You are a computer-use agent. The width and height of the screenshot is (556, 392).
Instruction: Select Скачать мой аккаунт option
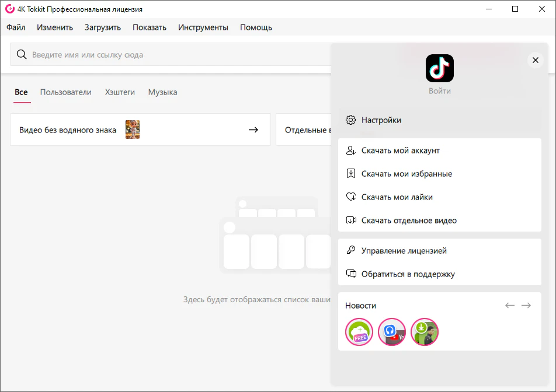(400, 150)
